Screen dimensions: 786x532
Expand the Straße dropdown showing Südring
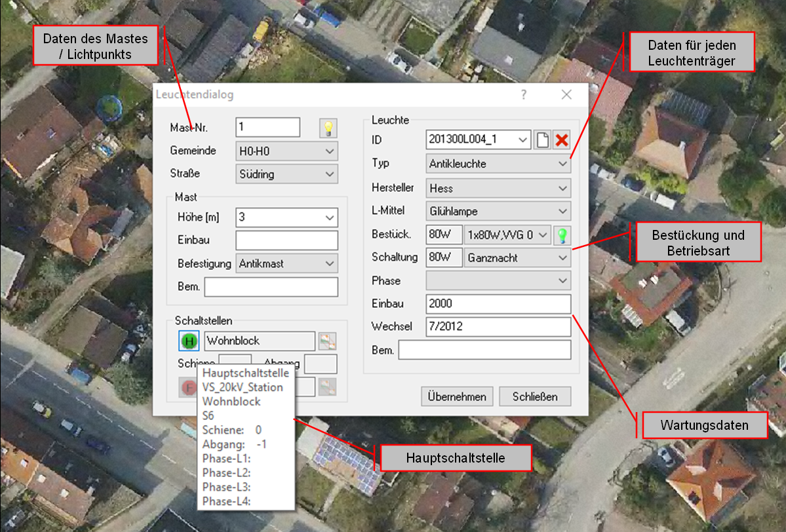pos(286,174)
